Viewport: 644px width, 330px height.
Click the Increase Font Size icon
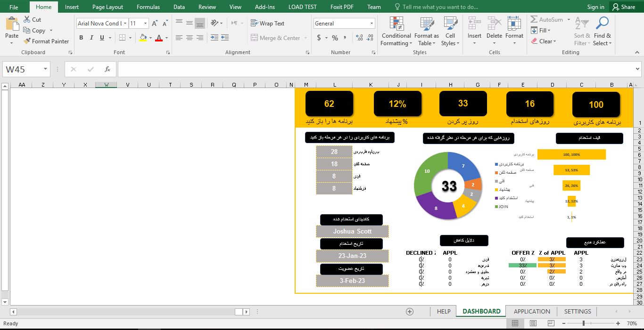[155, 23]
